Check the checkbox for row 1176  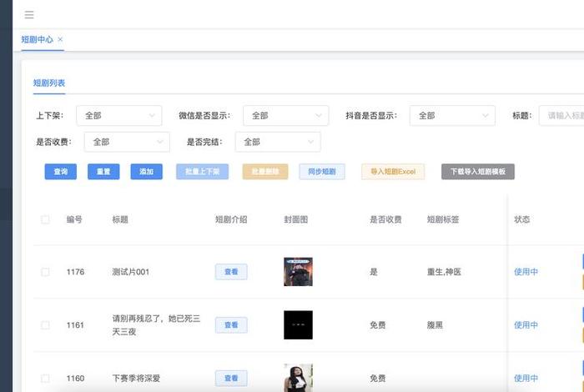pos(45,272)
